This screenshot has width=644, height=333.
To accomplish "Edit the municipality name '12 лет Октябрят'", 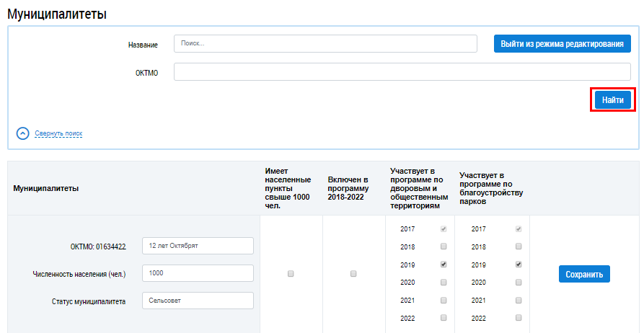I will coord(198,246).
